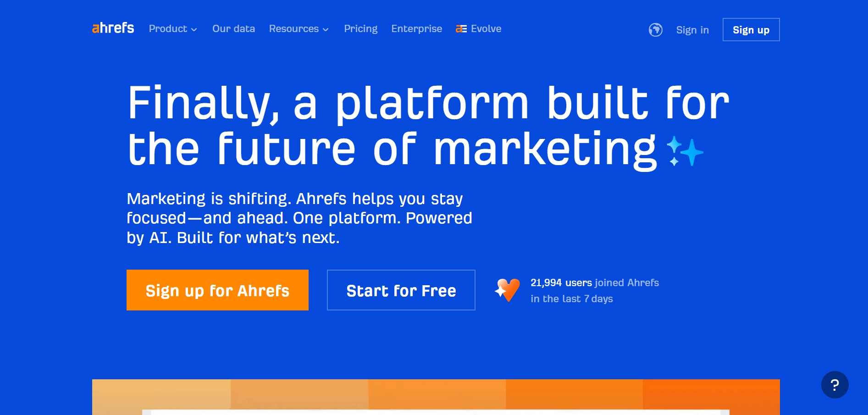
Task: Click the Sign in link
Action: [x=692, y=29]
